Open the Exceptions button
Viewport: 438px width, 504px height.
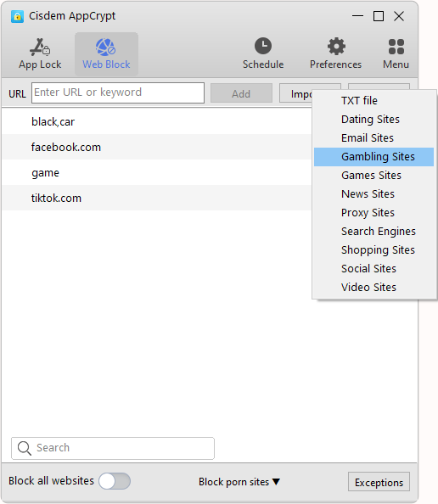point(379,482)
